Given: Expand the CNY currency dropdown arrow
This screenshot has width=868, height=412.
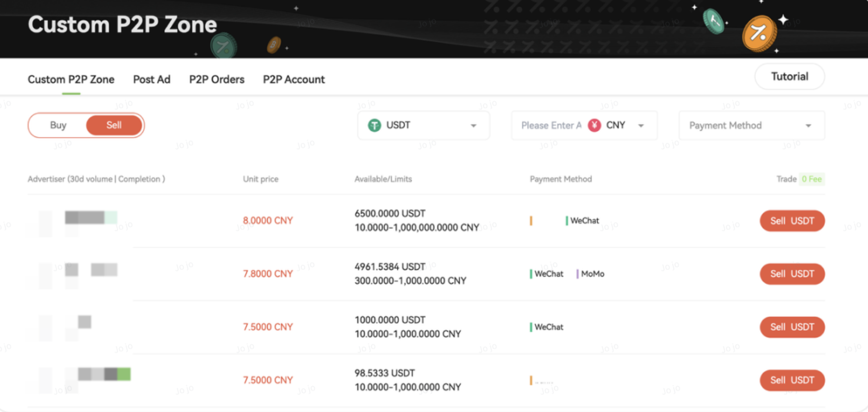Looking at the screenshot, I should point(641,126).
